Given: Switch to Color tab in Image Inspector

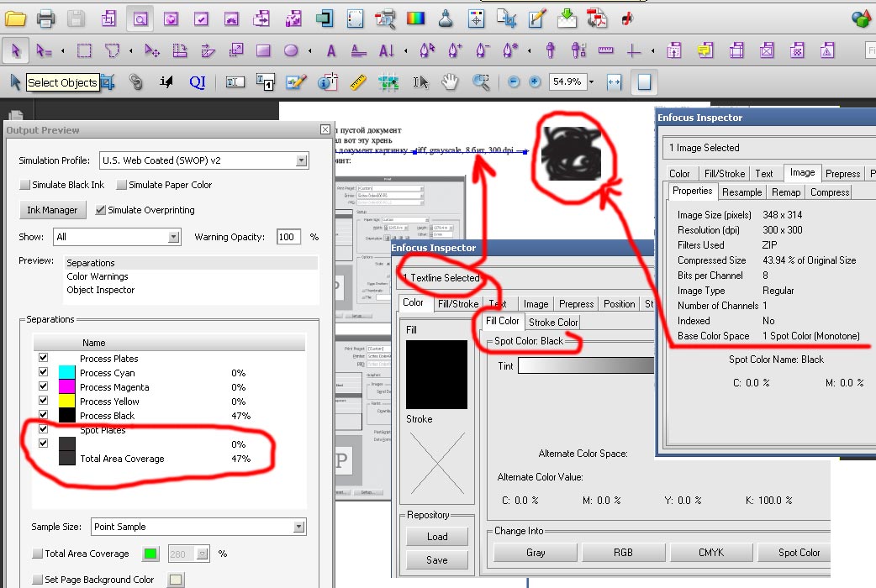Looking at the screenshot, I should tap(679, 174).
